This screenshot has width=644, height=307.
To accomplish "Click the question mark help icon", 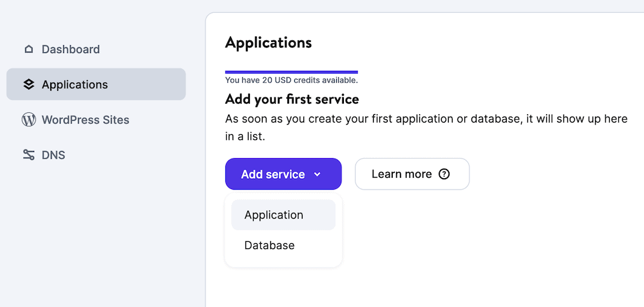I will pyautogui.click(x=444, y=174).
